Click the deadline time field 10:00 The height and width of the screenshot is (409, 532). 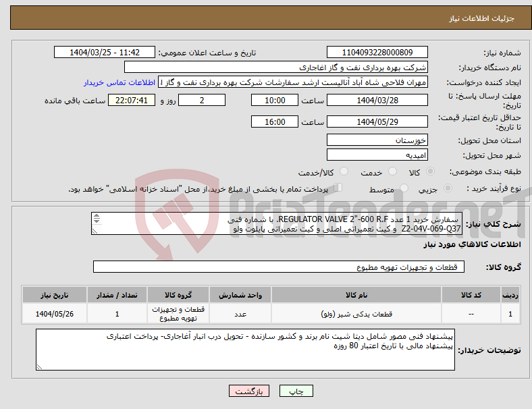[x=275, y=100]
